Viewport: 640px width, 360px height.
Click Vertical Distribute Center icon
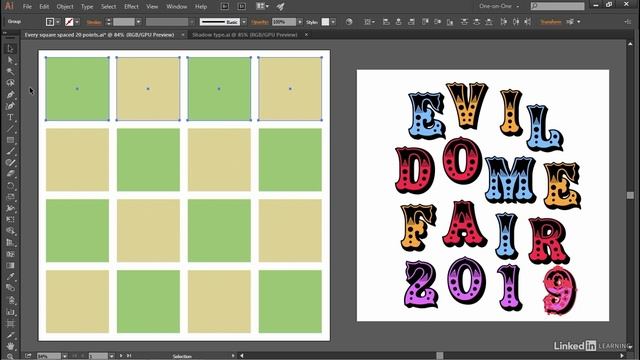pos(476,22)
